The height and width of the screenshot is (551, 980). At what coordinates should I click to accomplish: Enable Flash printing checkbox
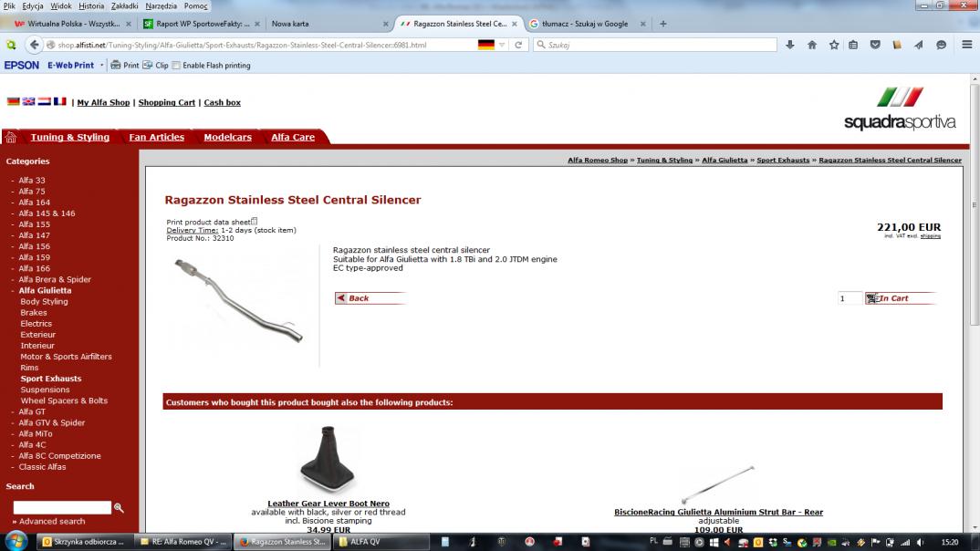[176, 65]
